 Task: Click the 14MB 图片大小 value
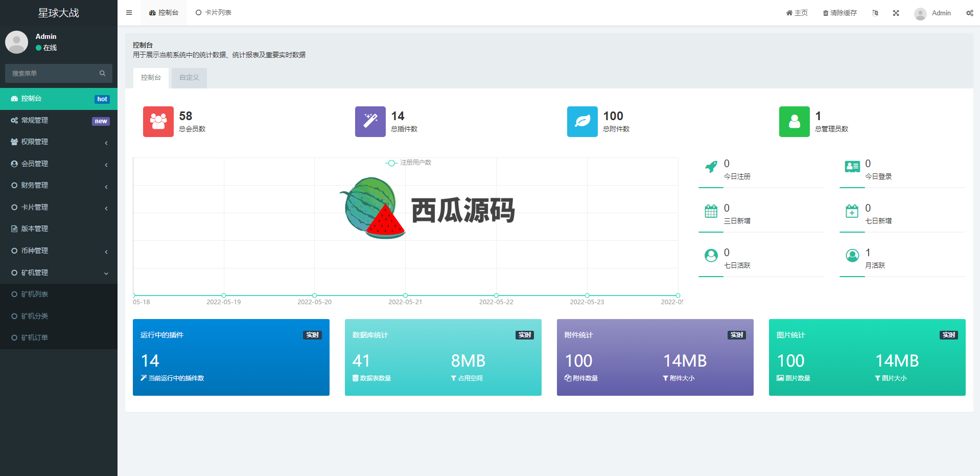point(897,361)
